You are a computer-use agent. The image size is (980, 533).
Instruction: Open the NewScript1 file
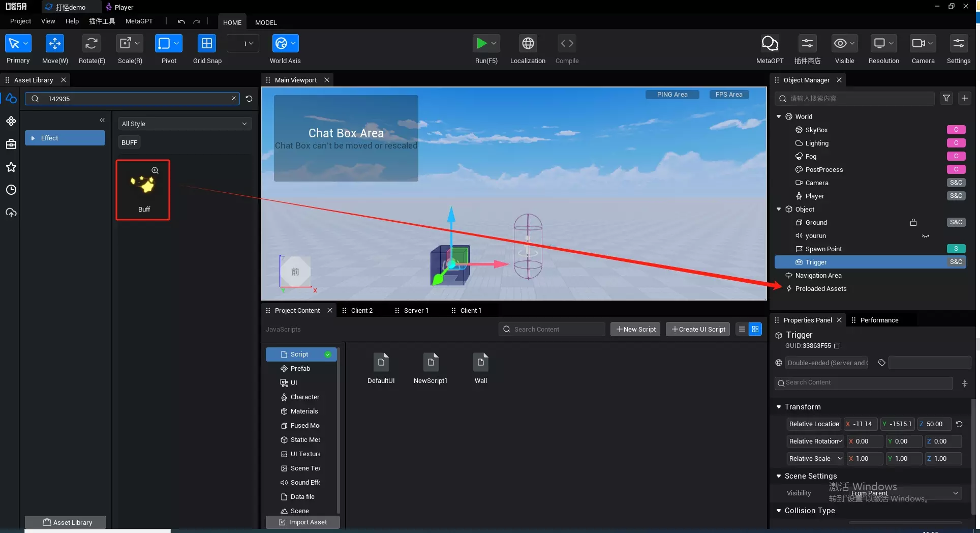pyautogui.click(x=431, y=368)
